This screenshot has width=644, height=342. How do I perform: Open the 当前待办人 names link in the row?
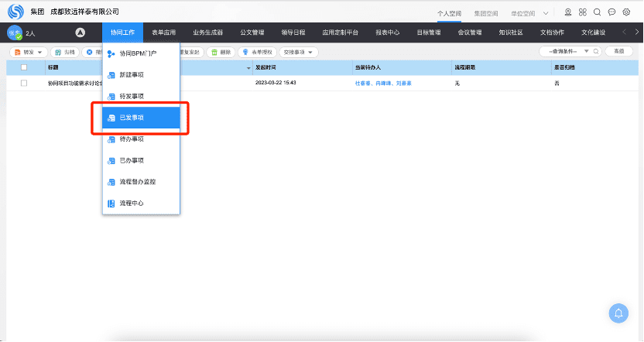tap(383, 84)
